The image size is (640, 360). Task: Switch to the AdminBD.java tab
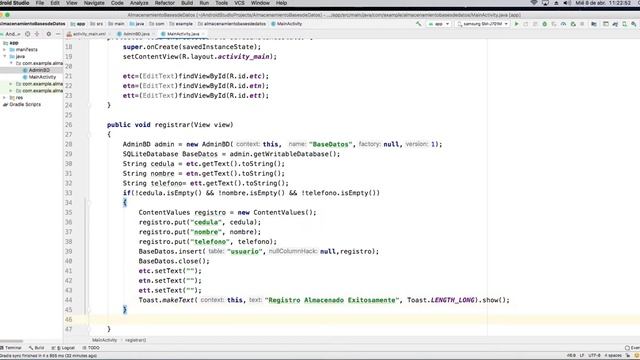pyautogui.click(x=136, y=34)
